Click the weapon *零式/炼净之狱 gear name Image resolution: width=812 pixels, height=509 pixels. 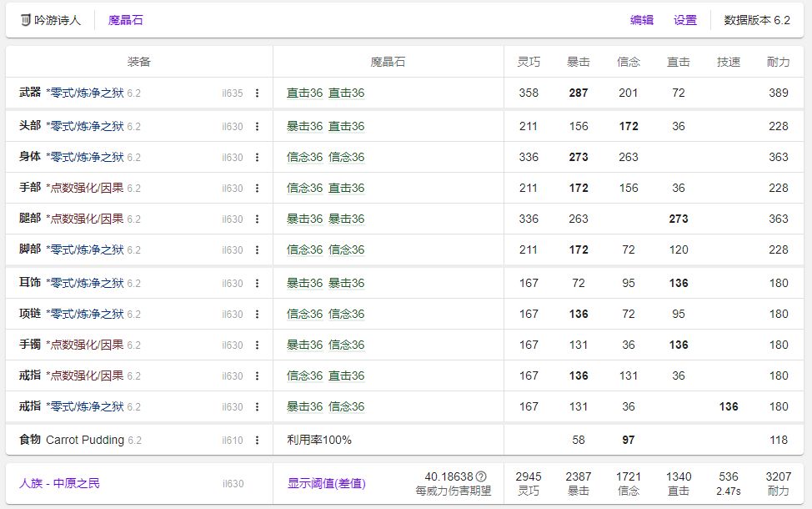tap(85, 93)
